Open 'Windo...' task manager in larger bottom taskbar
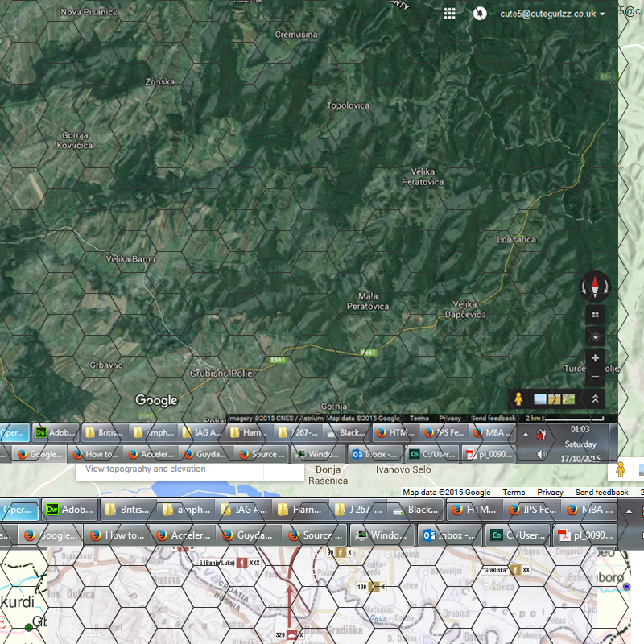Viewport: 644px width, 644px height. [x=381, y=535]
